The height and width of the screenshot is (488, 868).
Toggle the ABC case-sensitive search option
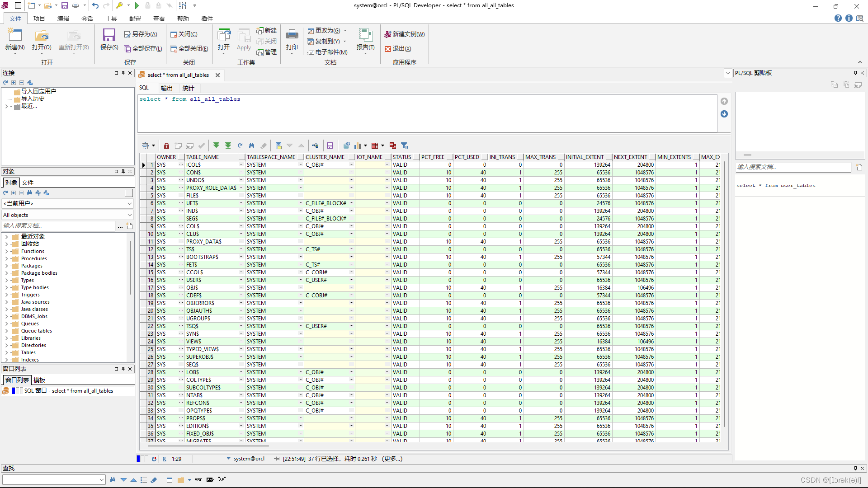coord(198,480)
